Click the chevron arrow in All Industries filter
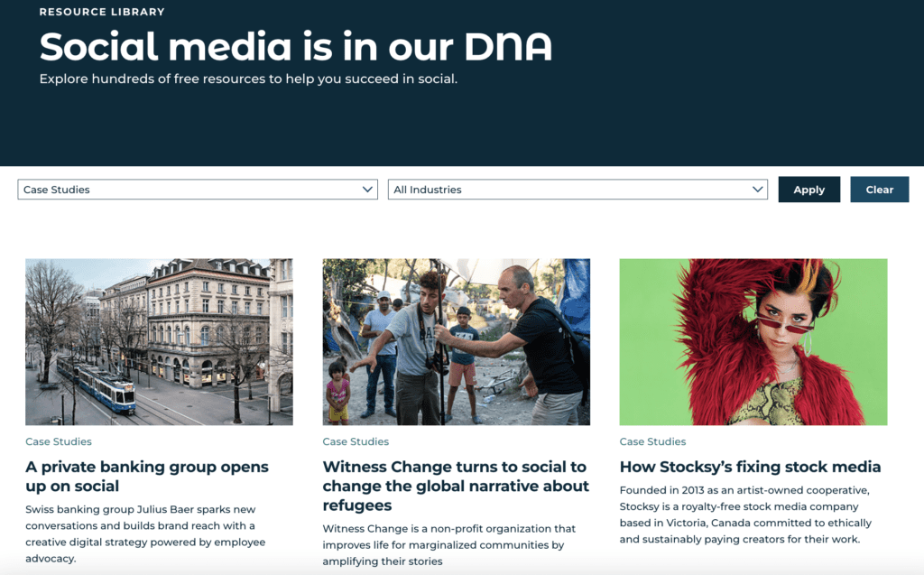The image size is (924, 575). (758, 190)
